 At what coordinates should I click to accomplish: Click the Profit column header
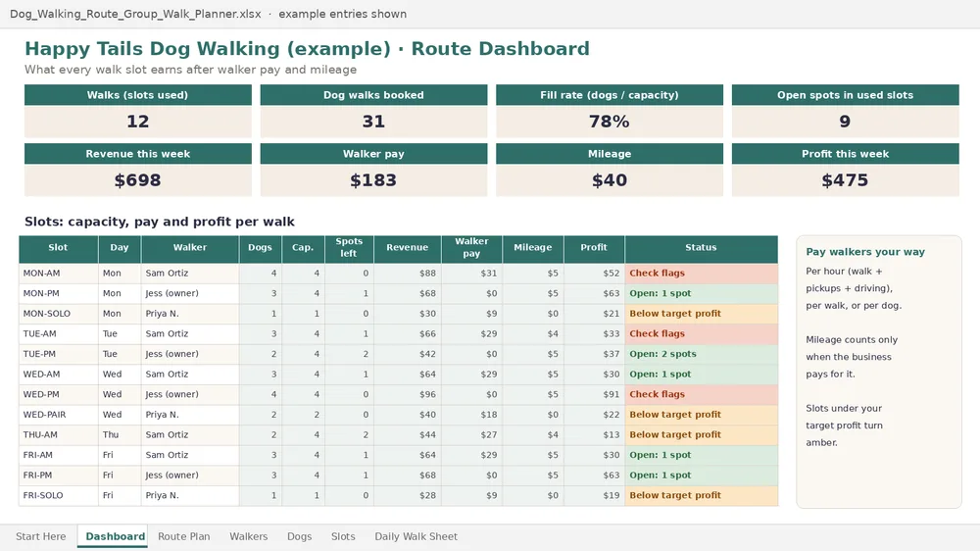(594, 248)
